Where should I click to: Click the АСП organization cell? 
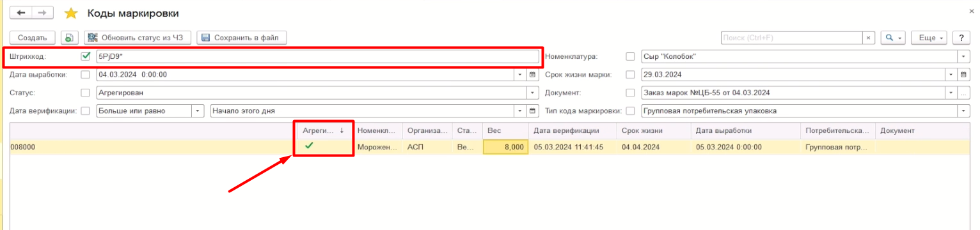point(427,147)
